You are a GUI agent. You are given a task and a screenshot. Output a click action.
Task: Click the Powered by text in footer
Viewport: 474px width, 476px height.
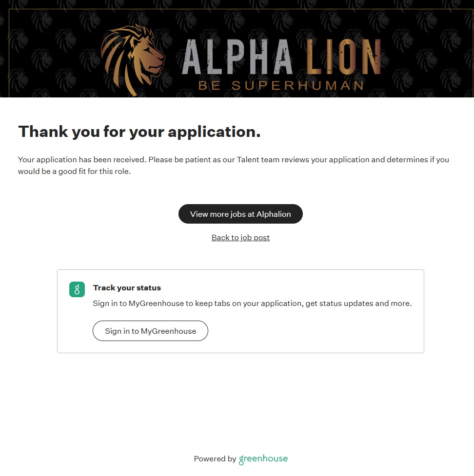coord(215,459)
